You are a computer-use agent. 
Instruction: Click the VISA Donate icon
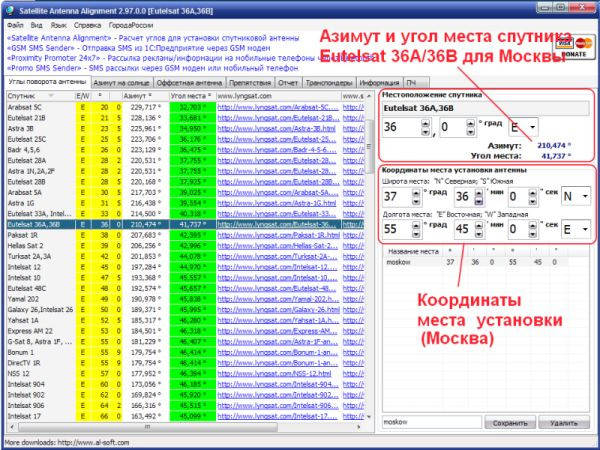pyautogui.click(x=578, y=47)
